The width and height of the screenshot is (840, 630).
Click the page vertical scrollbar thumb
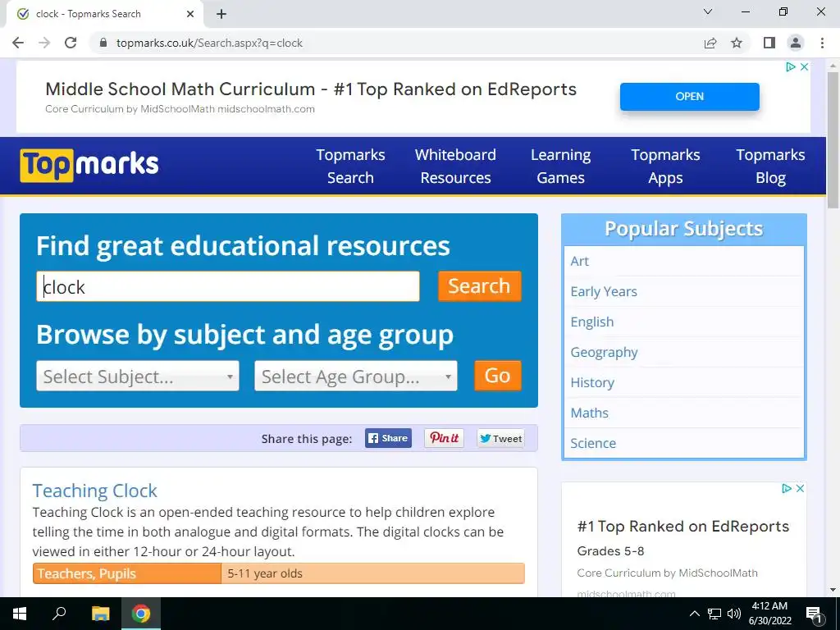(833, 139)
